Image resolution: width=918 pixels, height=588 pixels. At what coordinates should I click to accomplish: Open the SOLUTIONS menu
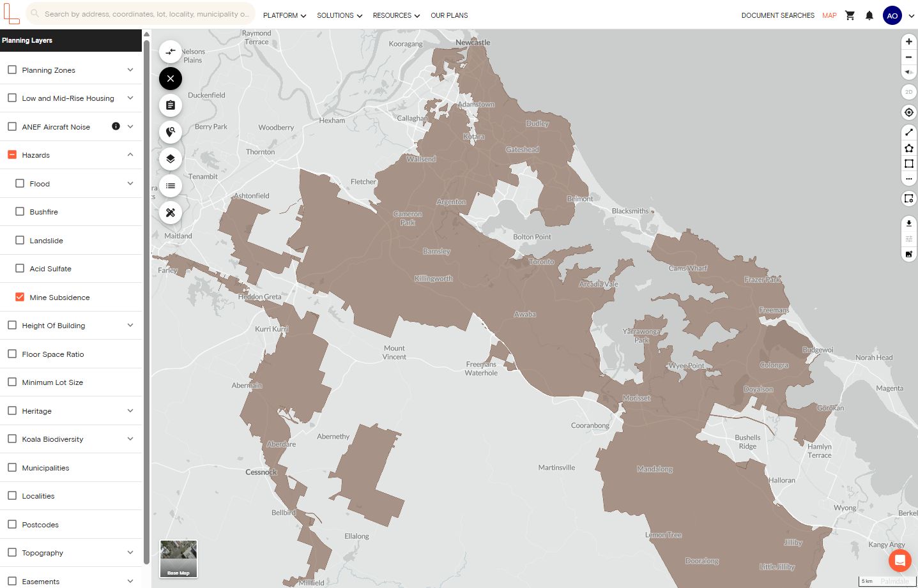[x=339, y=15]
